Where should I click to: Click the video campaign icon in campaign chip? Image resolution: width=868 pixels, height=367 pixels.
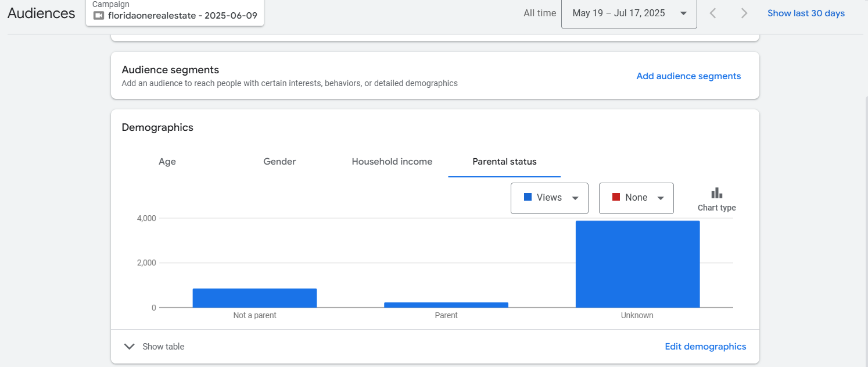point(98,16)
